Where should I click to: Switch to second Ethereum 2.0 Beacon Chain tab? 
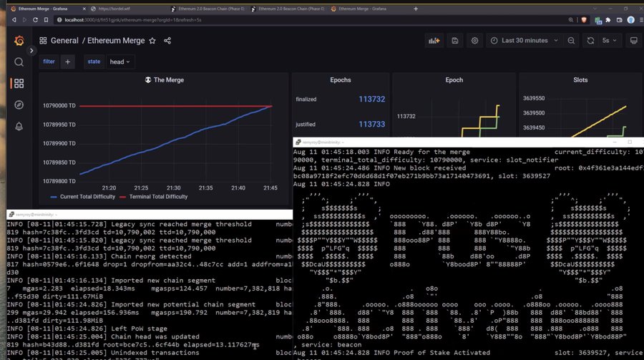288,9
